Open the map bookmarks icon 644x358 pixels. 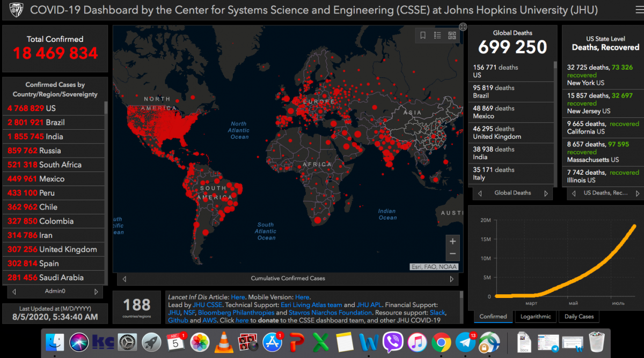pyautogui.click(x=423, y=35)
